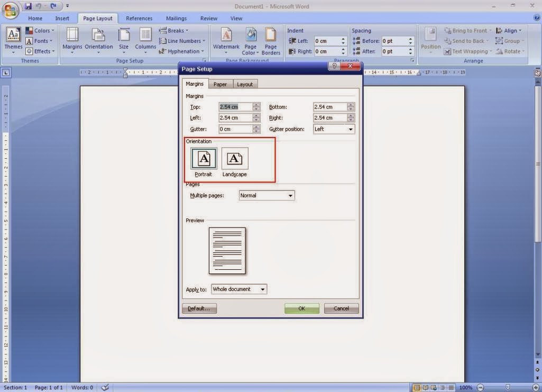The height and width of the screenshot is (392, 542).
Task: Undo via Quick Access toolbar
Action: [39, 6]
